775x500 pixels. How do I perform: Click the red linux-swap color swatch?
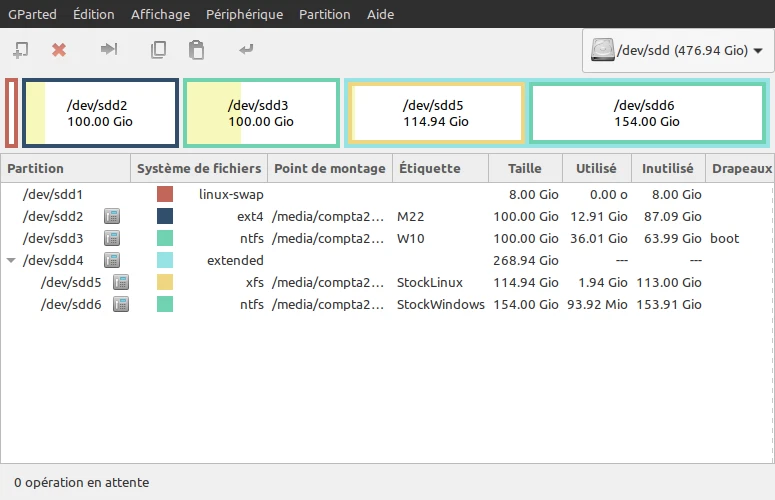point(165,194)
